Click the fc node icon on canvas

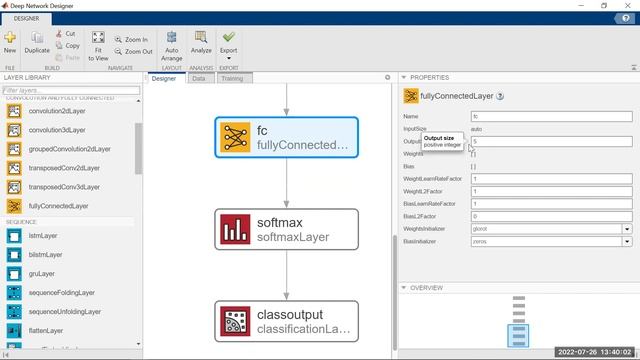[x=235, y=137]
